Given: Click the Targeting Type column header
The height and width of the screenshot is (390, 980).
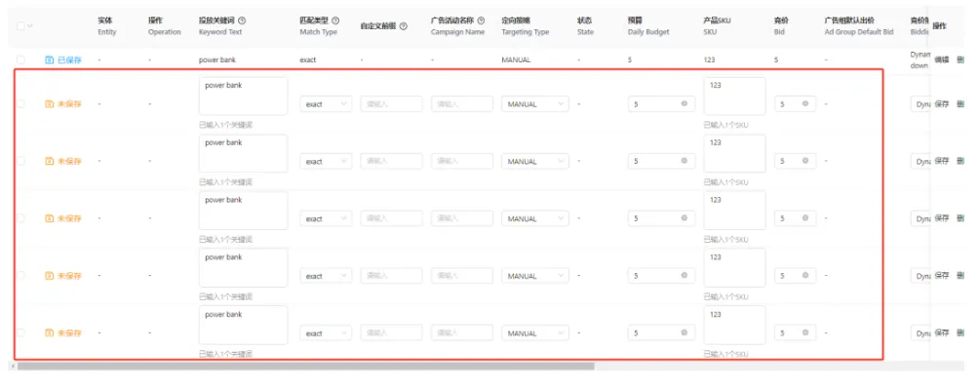Looking at the screenshot, I should click(x=525, y=26).
